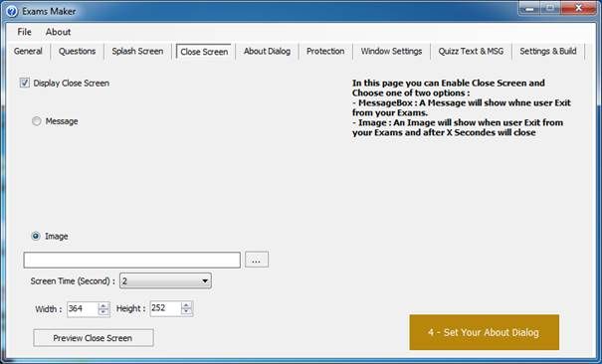Select the Image radio option
The height and width of the screenshot is (364, 602).
point(36,236)
